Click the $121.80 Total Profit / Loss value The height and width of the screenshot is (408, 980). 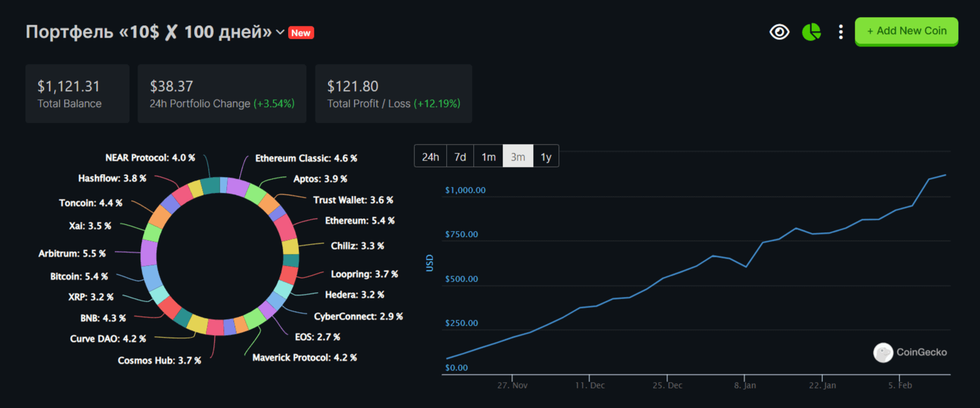click(x=353, y=86)
